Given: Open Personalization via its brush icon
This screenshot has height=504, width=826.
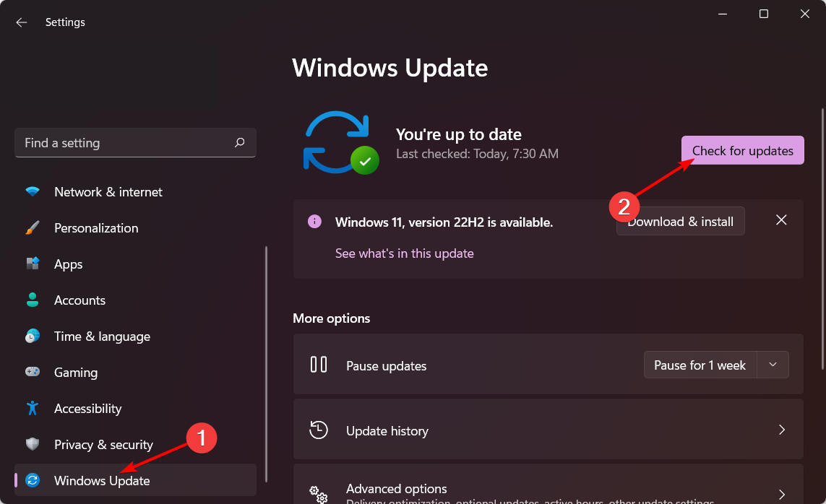Looking at the screenshot, I should point(33,227).
